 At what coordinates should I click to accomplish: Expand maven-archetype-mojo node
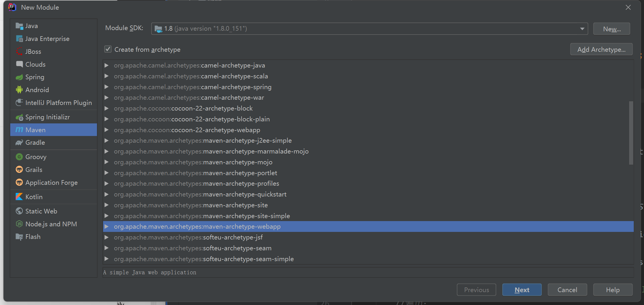point(107,162)
